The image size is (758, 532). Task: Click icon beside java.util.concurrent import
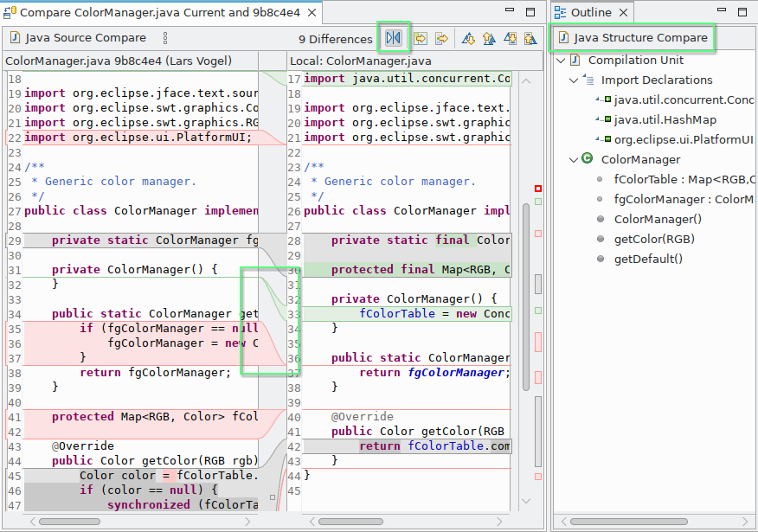(x=603, y=99)
